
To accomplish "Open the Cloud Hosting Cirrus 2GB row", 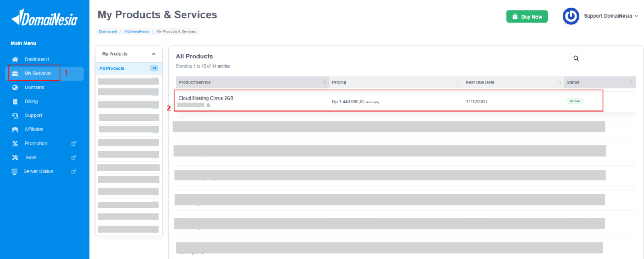I will (206, 98).
